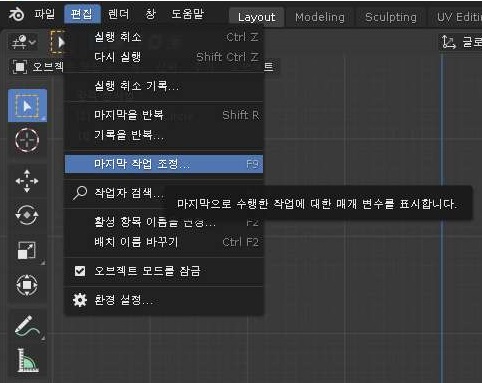
Task: Click the Blender logo icon
Action: [x=16, y=14]
